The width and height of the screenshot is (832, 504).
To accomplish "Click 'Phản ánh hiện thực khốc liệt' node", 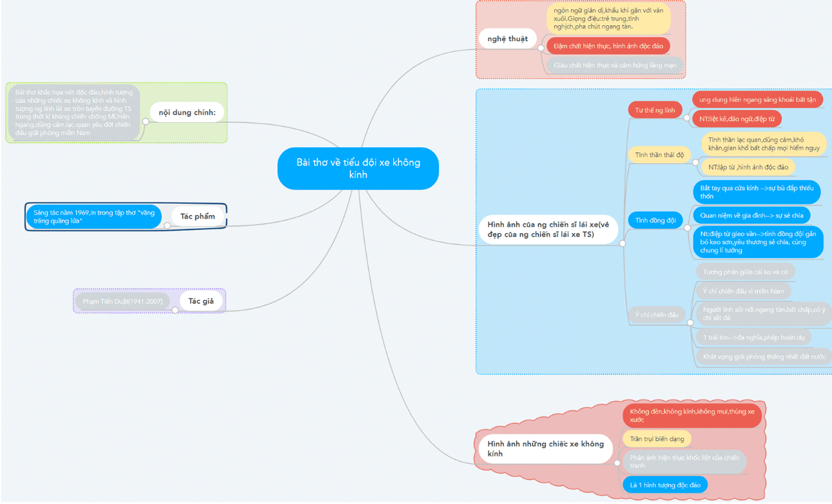I will (684, 461).
